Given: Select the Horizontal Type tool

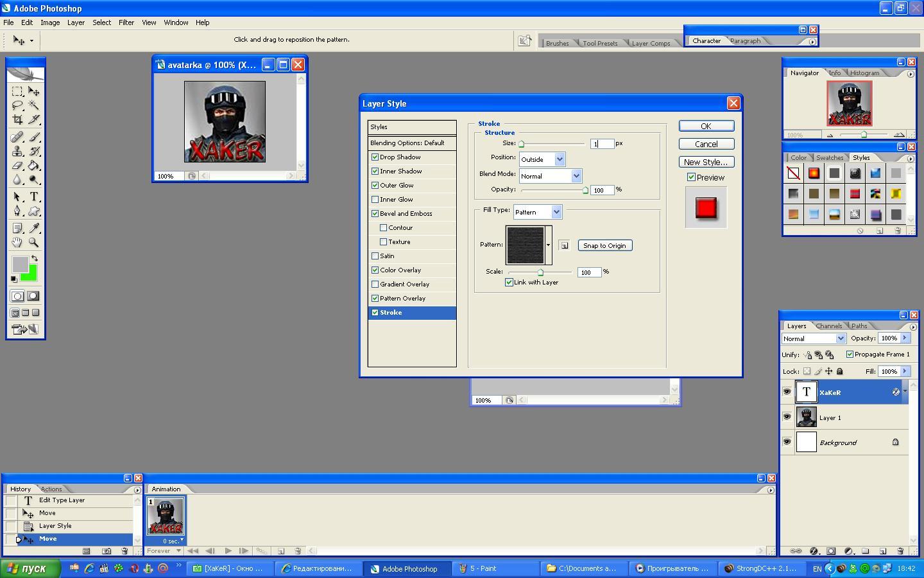Looking at the screenshot, I should point(34,197).
